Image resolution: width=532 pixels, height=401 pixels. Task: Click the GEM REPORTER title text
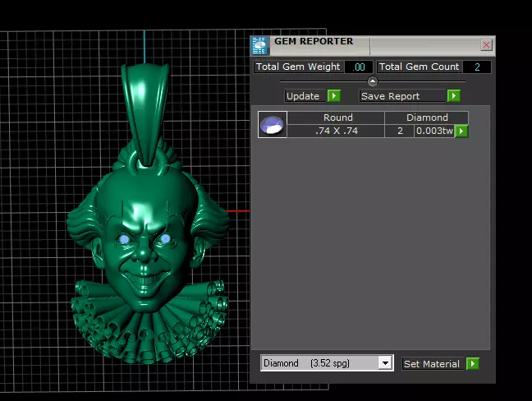tap(314, 41)
